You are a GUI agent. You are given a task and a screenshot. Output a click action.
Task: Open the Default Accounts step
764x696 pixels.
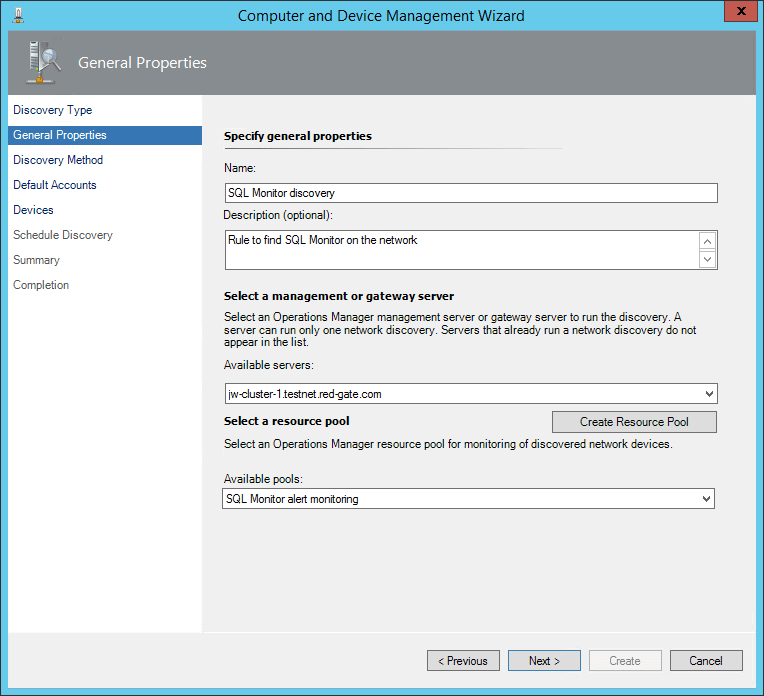click(x=55, y=185)
